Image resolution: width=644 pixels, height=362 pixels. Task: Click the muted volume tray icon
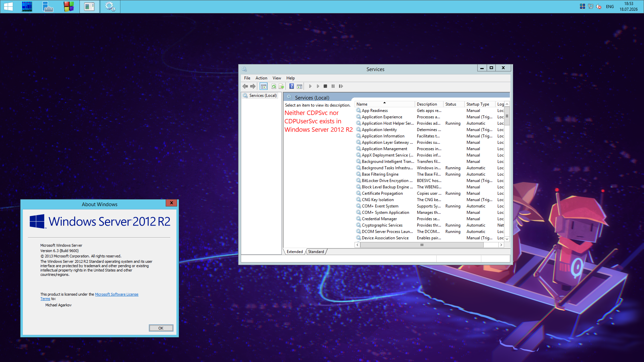(x=599, y=6)
